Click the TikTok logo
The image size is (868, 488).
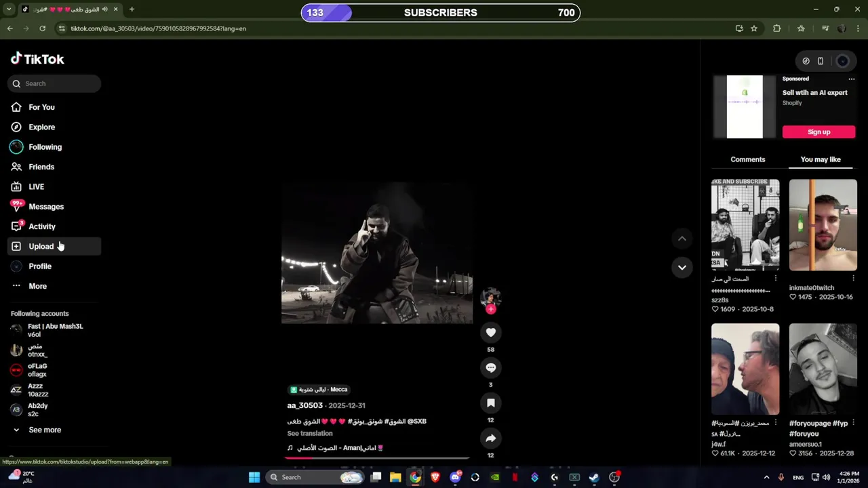point(37,59)
